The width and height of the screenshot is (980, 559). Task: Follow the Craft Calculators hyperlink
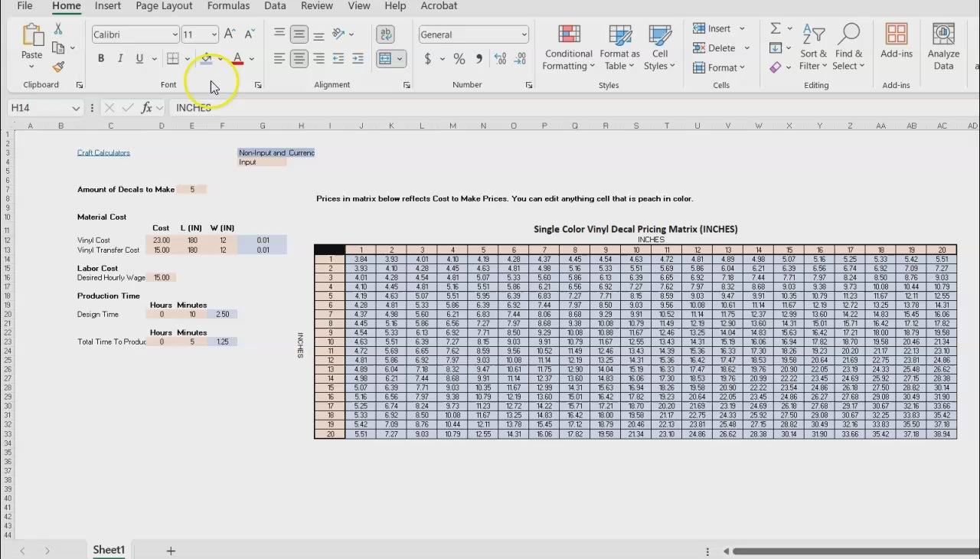click(103, 152)
